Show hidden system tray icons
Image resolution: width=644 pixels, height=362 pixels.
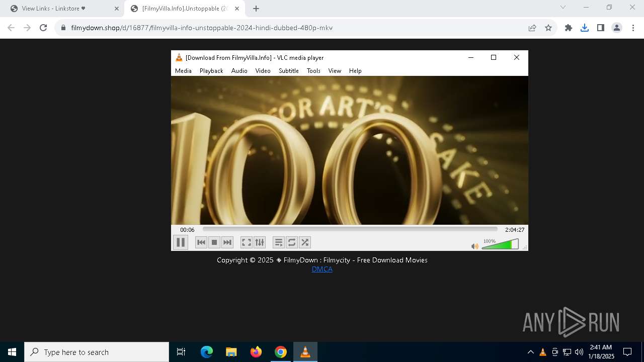pos(530,352)
